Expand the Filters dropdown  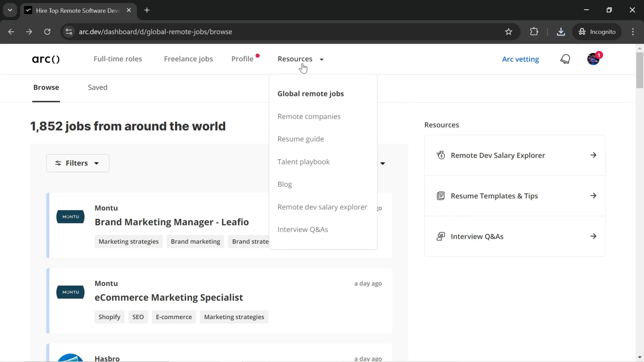(77, 163)
